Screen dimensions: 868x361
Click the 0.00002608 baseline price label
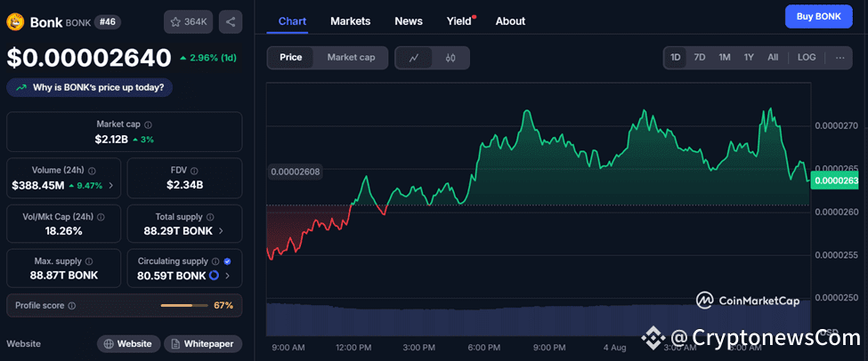click(x=295, y=172)
